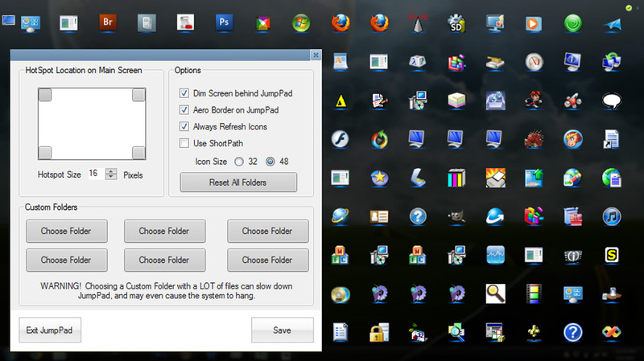Open the green concentric circles icon
The width and height of the screenshot is (644, 361).
coord(572,23)
